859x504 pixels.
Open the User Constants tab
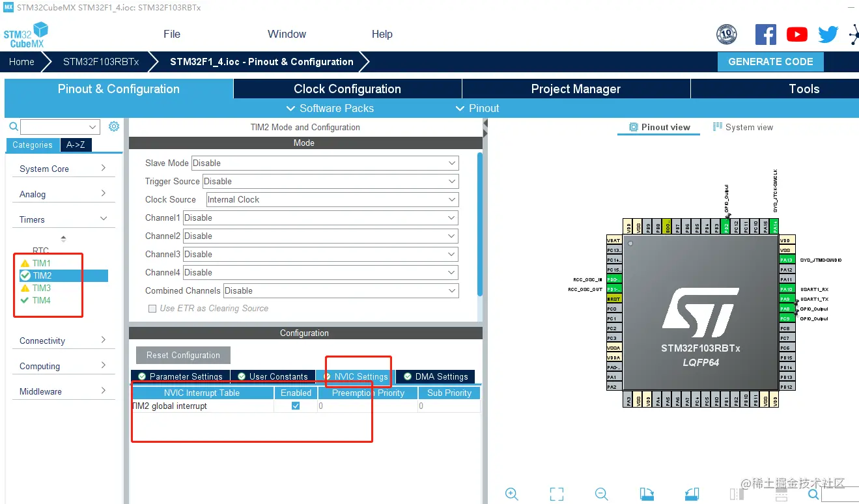click(x=273, y=376)
